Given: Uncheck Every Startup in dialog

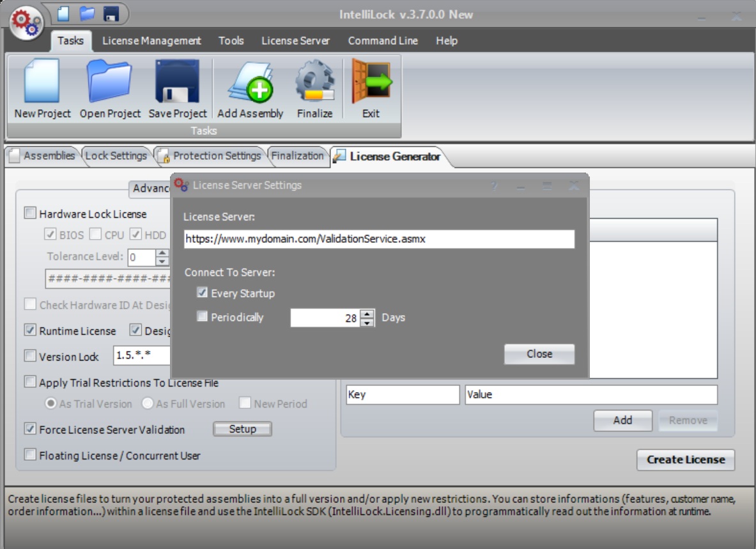Looking at the screenshot, I should (202, 293).
